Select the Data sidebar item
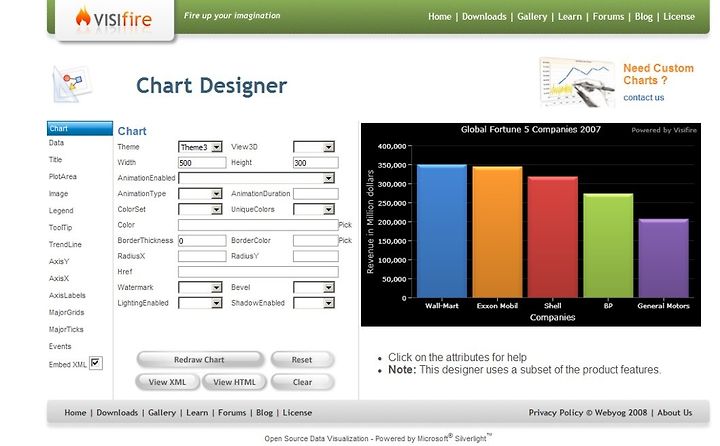 (x=56, y=143)
